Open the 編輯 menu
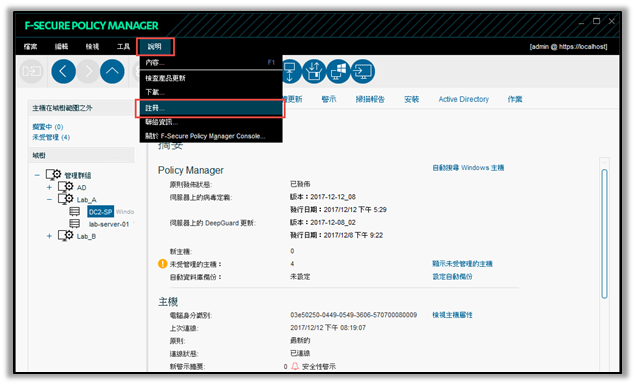635x385 pixels. [x=62, y=47]
